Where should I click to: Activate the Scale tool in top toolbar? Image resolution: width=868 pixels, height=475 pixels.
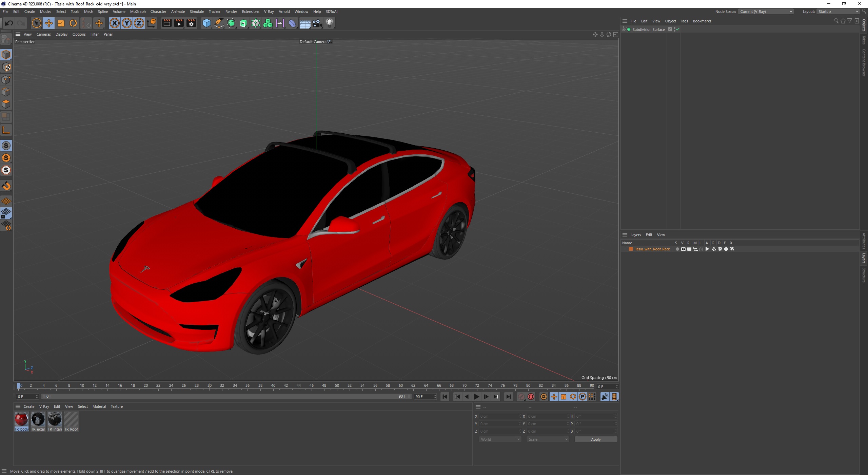pyautogui.click(x=61, y=23)
